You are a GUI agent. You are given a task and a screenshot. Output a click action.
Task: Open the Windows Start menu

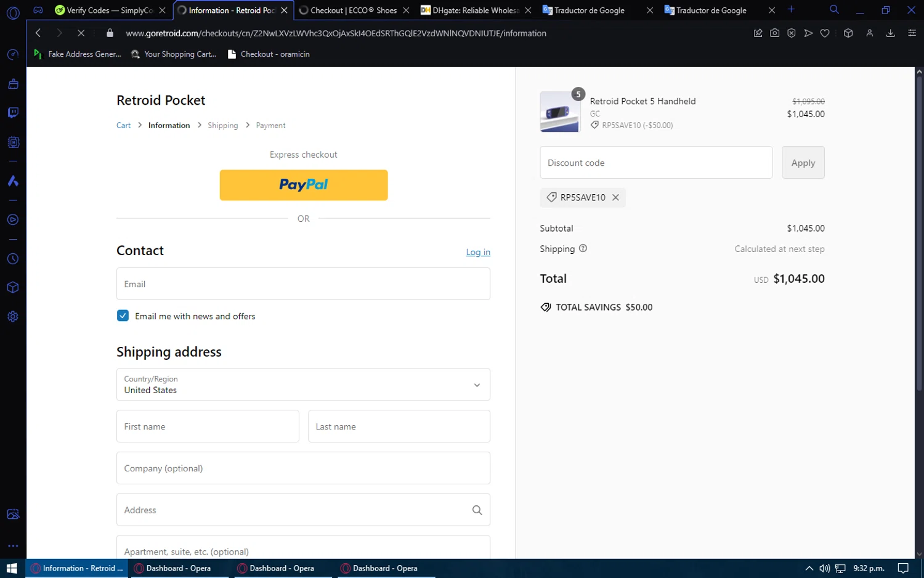[x=12, y=568]
